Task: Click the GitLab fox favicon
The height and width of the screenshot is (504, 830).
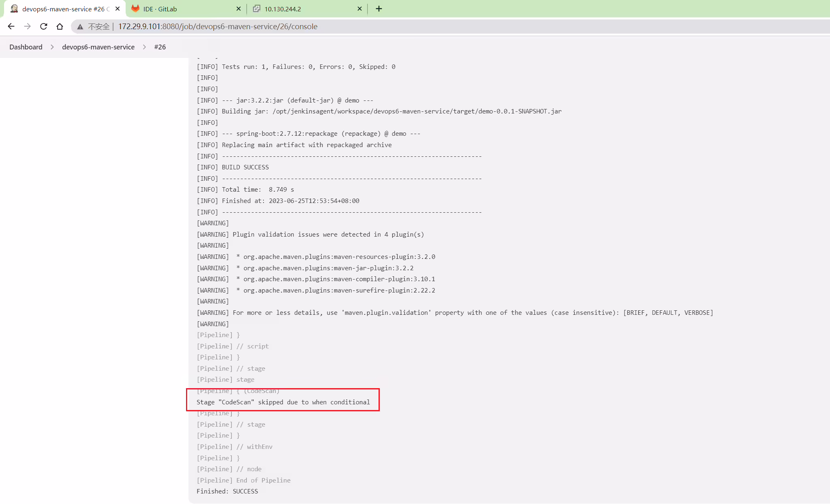Action: point(135,9)
